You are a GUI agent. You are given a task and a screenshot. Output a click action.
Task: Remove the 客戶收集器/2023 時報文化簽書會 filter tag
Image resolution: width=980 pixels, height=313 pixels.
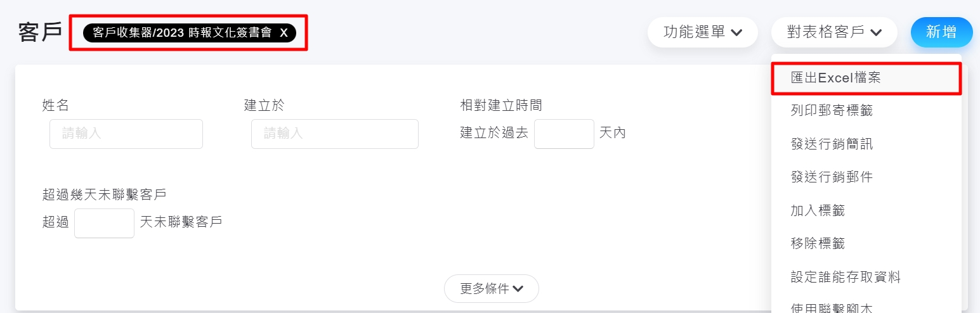284,33
